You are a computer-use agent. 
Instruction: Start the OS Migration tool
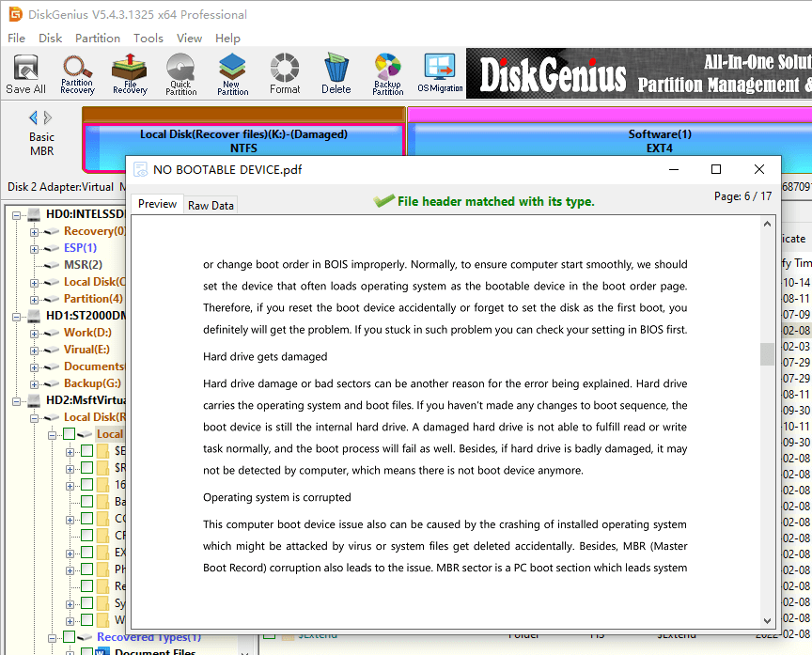pos(440,73)
